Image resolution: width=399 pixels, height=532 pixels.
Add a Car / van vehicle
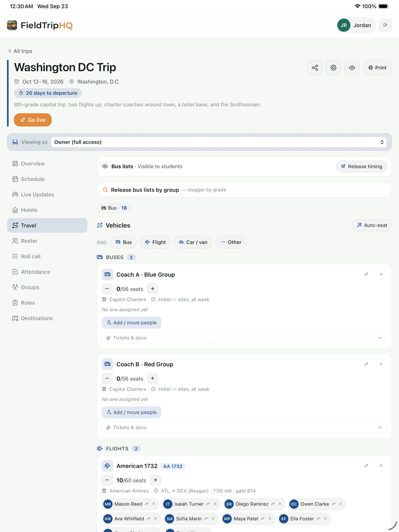point(193,242)
